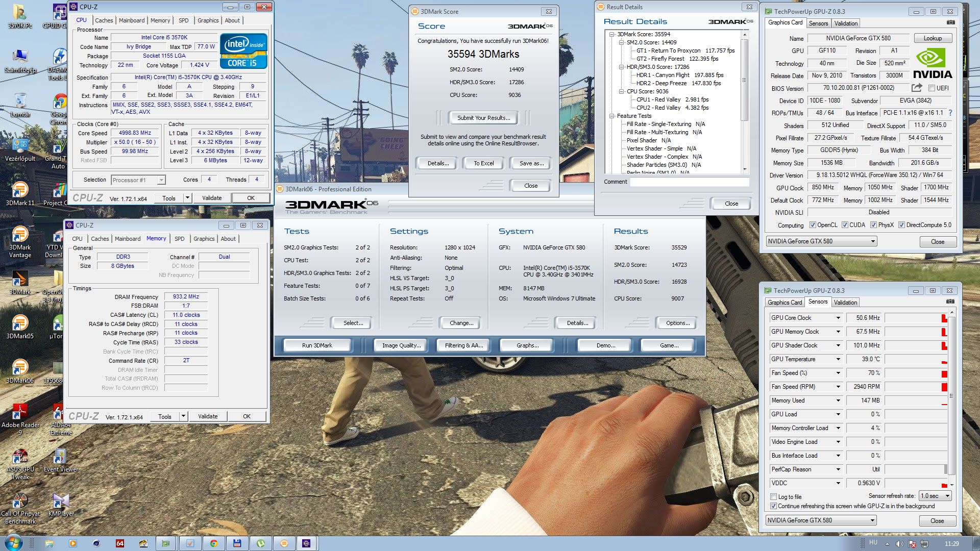Switch to the Mainboard tab in top CPU-Z

pos(132,20)
